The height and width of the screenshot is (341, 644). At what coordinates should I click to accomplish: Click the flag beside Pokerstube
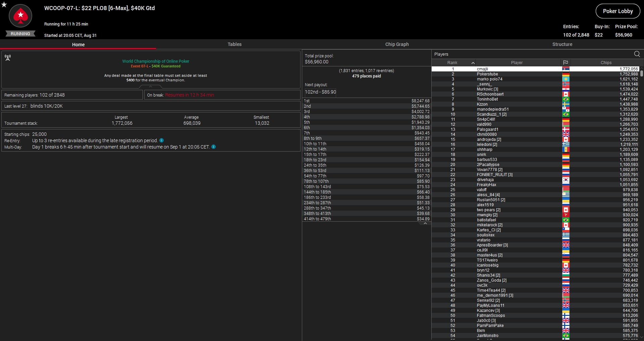pos(566,74)
